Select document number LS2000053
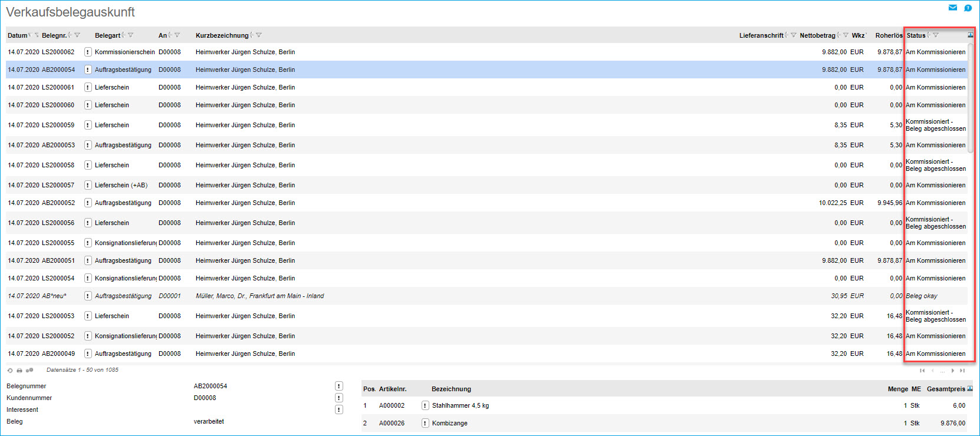This screenshot has height=436, width=980. 58,316
